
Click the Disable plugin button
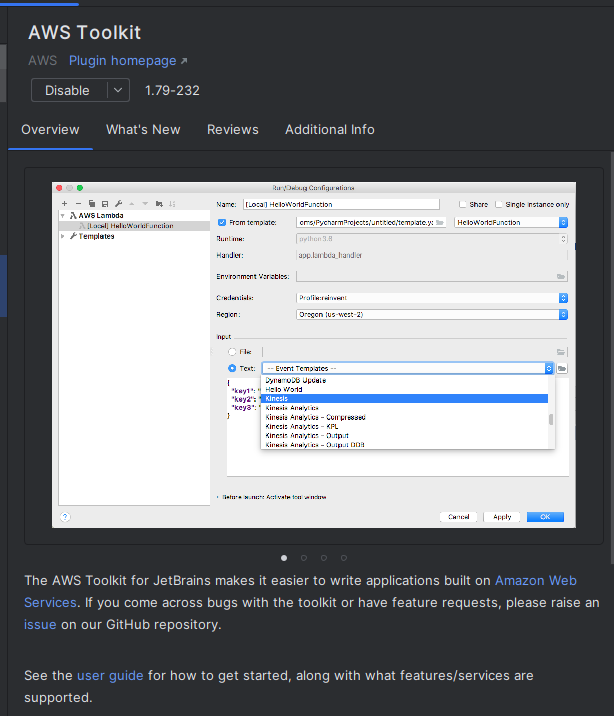pos(68,90)
